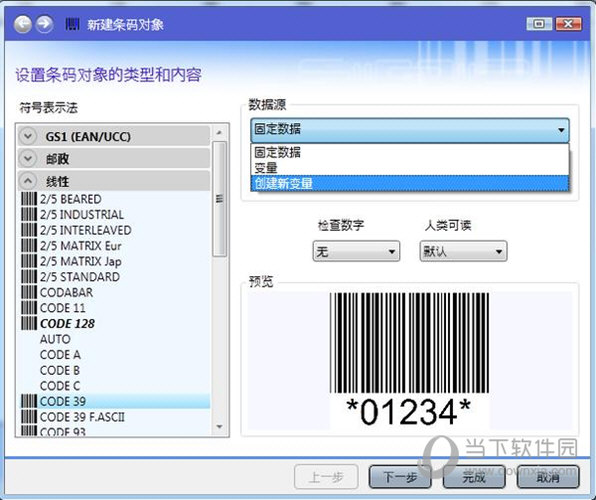
Task: Close the 新建条码对象 dialog
Action: coord(568,24)
